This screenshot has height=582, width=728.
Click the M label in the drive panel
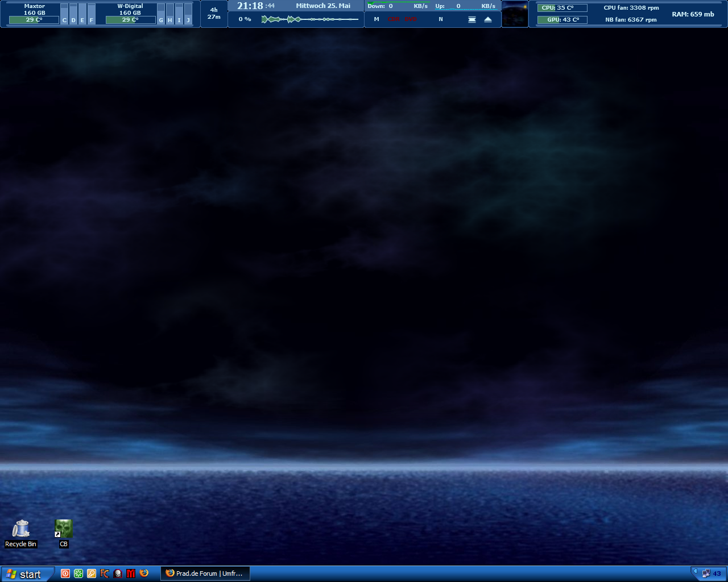click(377, 19)
